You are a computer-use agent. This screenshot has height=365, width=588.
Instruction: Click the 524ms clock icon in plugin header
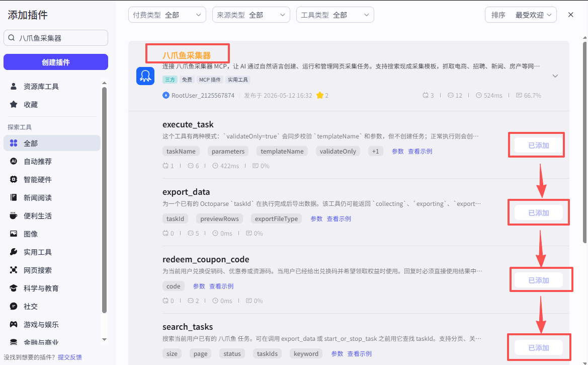[479, 95]
